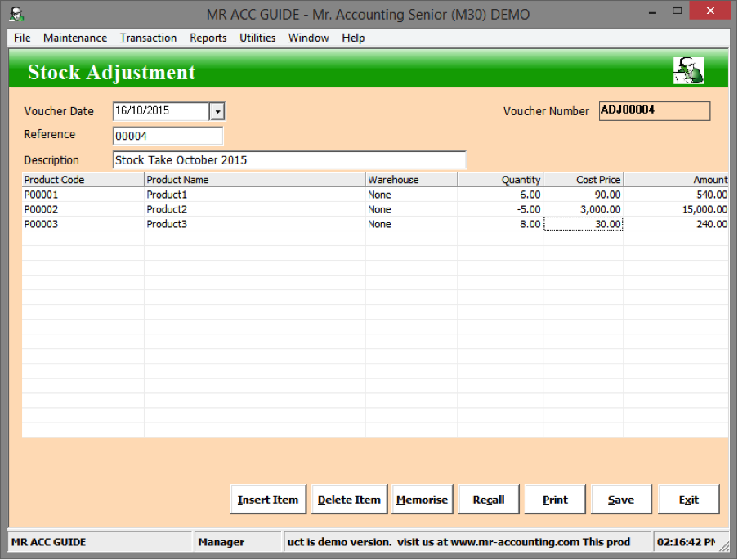Viewport: 738px width, 560px height.
Task: Click the MR ACC GUIDE status bar panel
Action: [x=101, y=542]
